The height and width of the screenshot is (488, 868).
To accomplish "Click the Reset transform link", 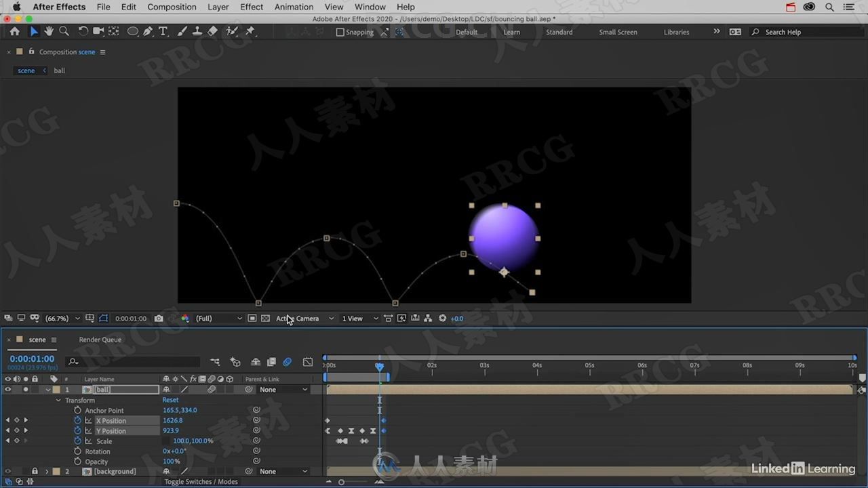I will 170,400.
